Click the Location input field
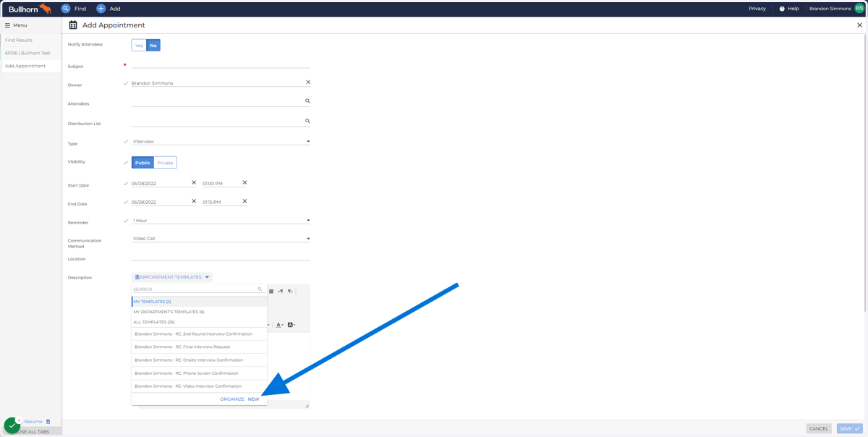This screenshot has height=437, width=868. click(x=221, y=257)
